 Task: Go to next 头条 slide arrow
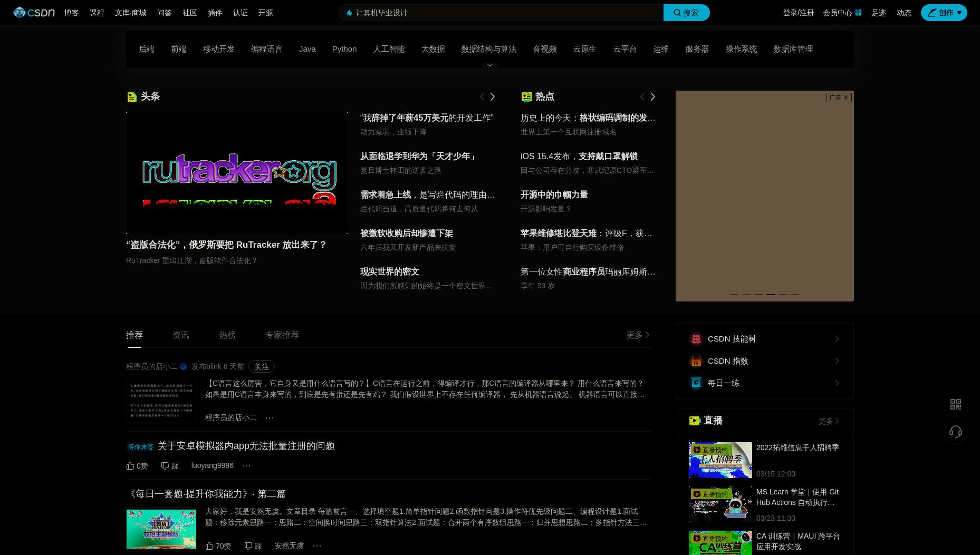[493, 96]
